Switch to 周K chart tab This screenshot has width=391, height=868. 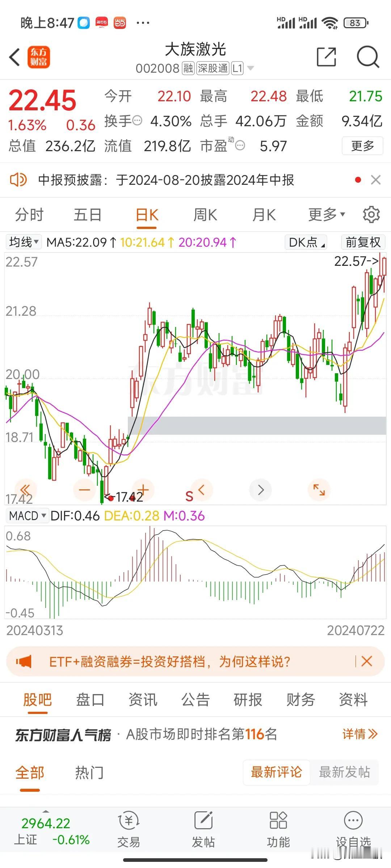pos(205,215)
